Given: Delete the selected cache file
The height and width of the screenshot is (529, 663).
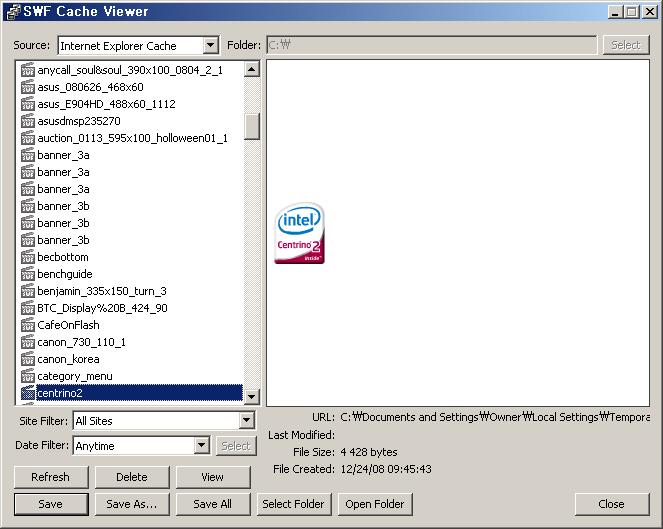Looking at the screenshot, I should [x=132, y=477].
